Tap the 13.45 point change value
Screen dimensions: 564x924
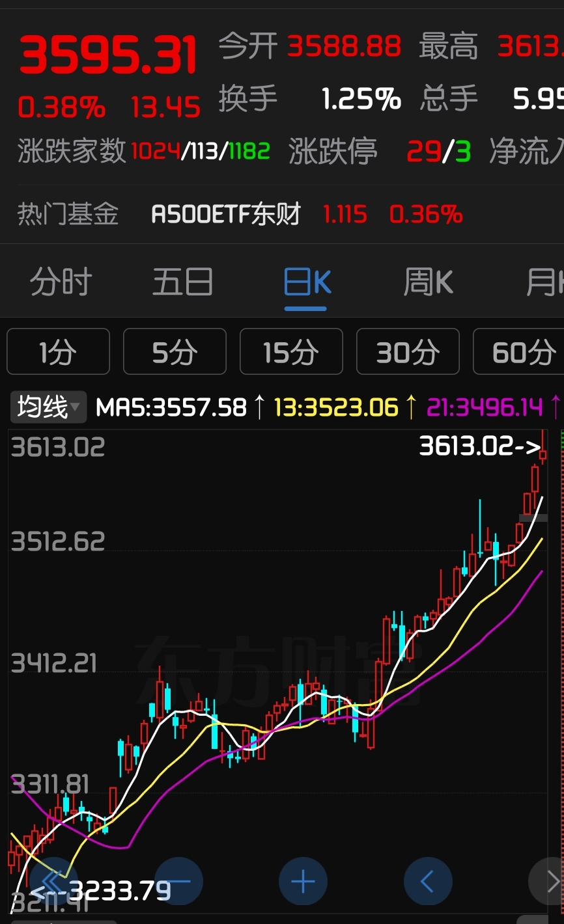(x=165, y=107)
